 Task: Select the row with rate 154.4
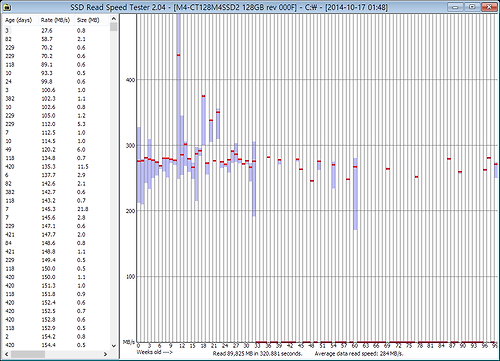tap(56, 345)
